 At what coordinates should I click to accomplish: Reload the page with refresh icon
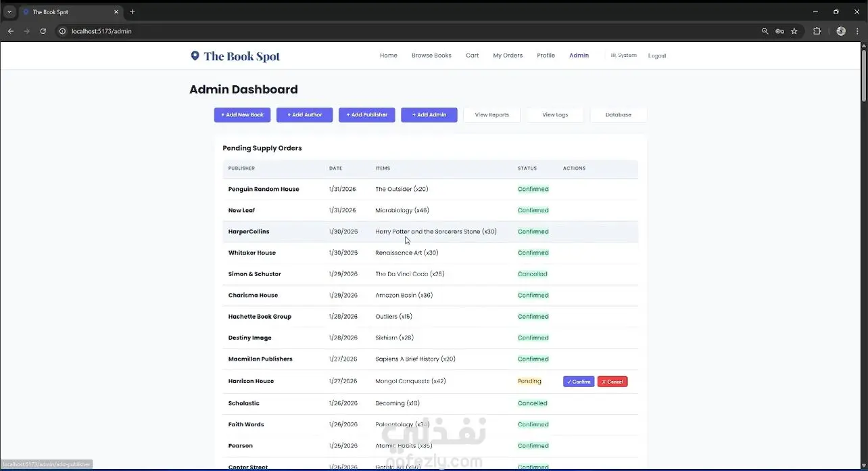tap(43, 31)
